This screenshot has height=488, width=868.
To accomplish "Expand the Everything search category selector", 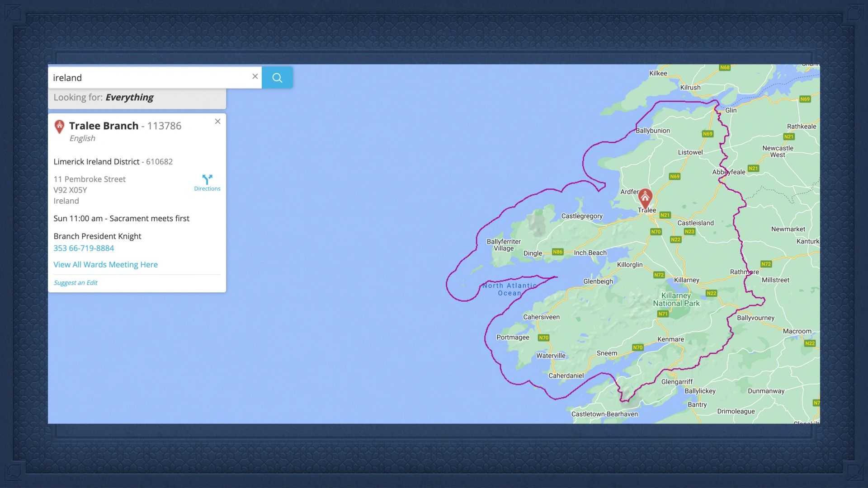I will [129, 97].
